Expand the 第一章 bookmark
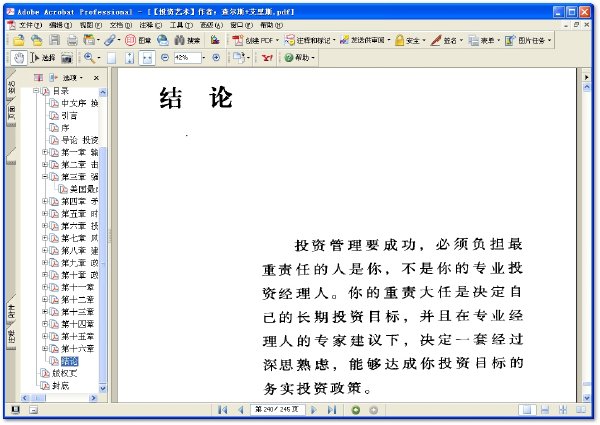This screenshot has width=600, height=425. click(x=45, y=152)
